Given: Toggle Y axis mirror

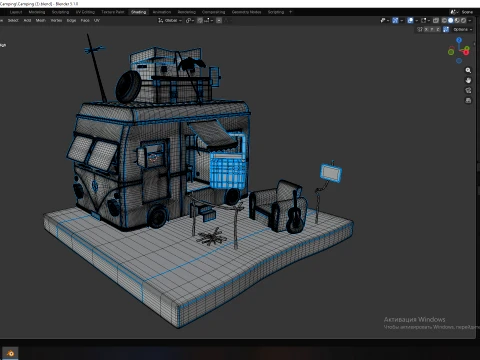Looking at the screenshot, I should 432,29.
